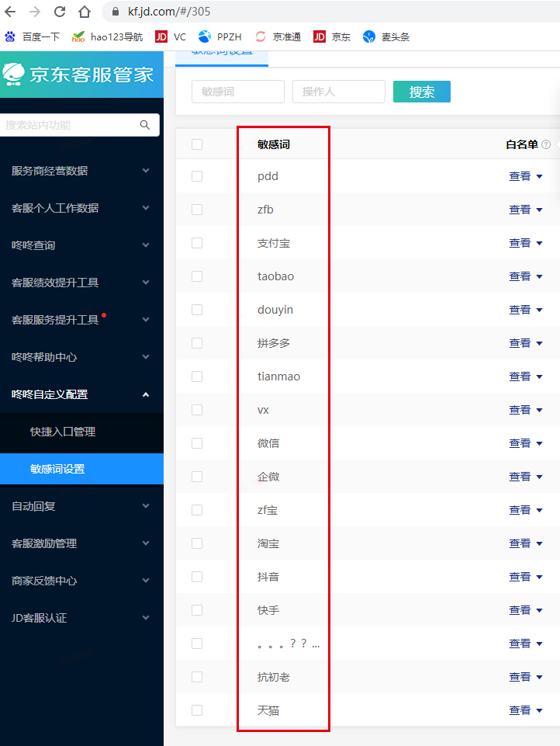560x746 pixels.
Task: Click the vx sensitive word cell
Action: click(x=263, y=410)
